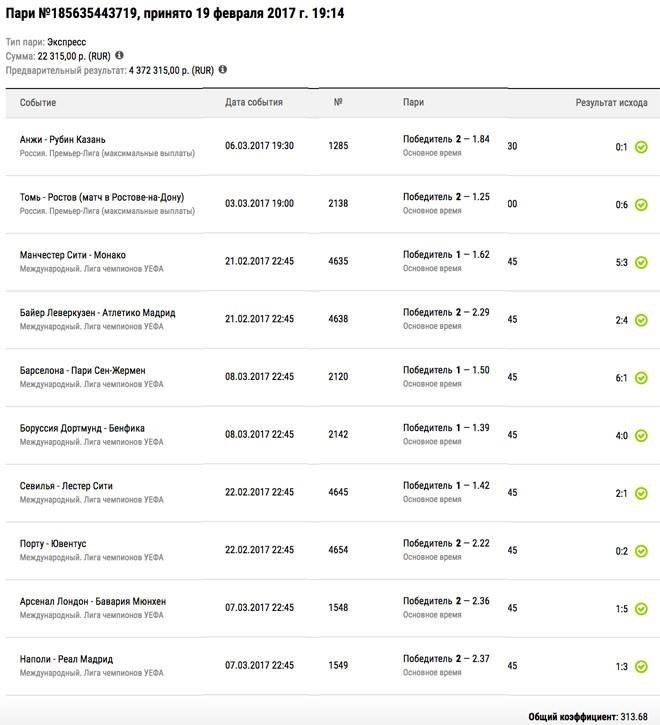Click the total odds value 313.68
660x725 pixels.
(x=634, y=717)
